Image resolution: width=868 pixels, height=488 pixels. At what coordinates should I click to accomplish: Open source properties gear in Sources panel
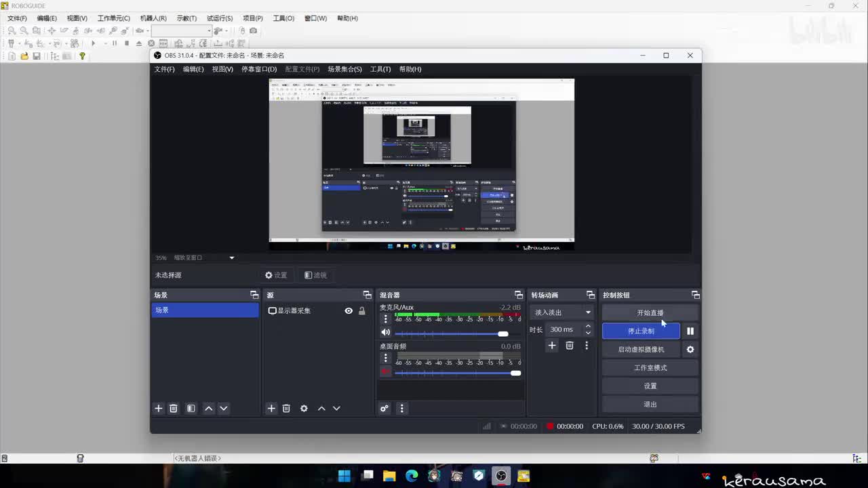click(x=304, y=409)
